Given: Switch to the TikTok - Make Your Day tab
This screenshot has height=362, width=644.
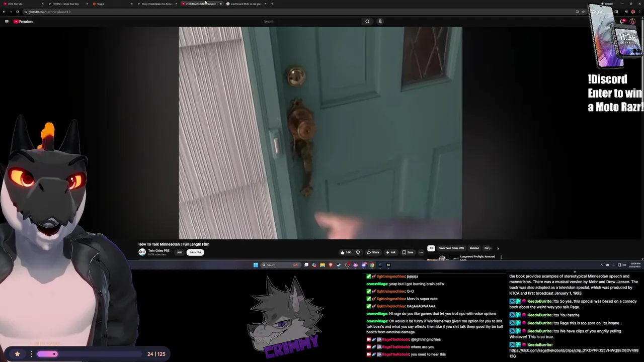Looking at the screenshot, I should [x=66, y=4].
